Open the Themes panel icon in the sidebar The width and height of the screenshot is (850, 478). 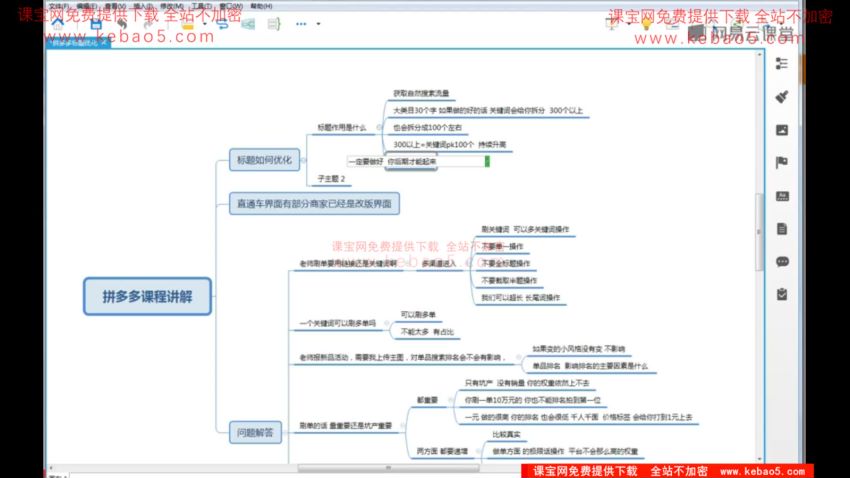click(x=782, y=196)
